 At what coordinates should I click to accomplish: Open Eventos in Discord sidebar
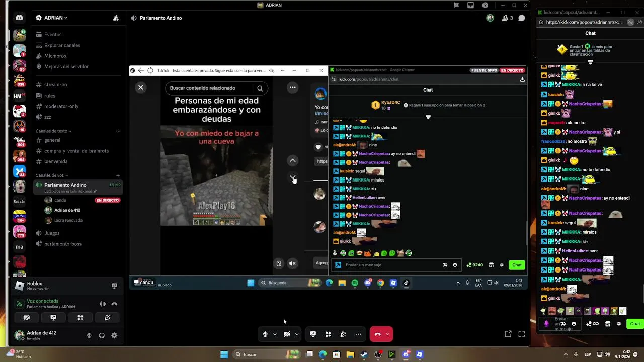(52, 35)
